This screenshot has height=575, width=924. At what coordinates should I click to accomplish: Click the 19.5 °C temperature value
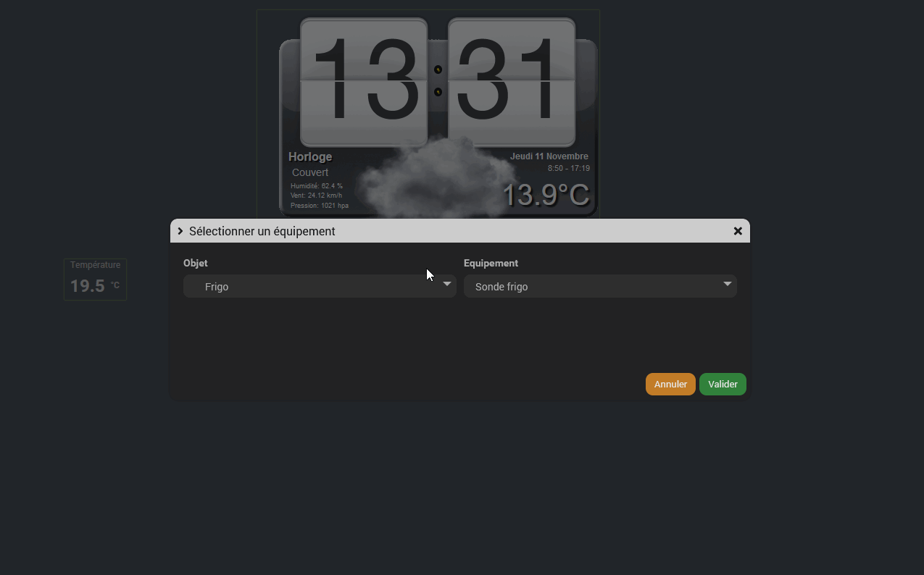(x=95, y=286)
